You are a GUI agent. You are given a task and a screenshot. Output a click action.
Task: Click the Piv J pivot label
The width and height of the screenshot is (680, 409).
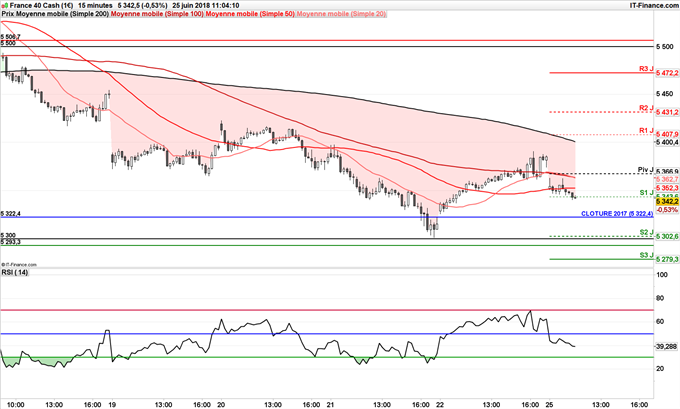tap(645, 170)
